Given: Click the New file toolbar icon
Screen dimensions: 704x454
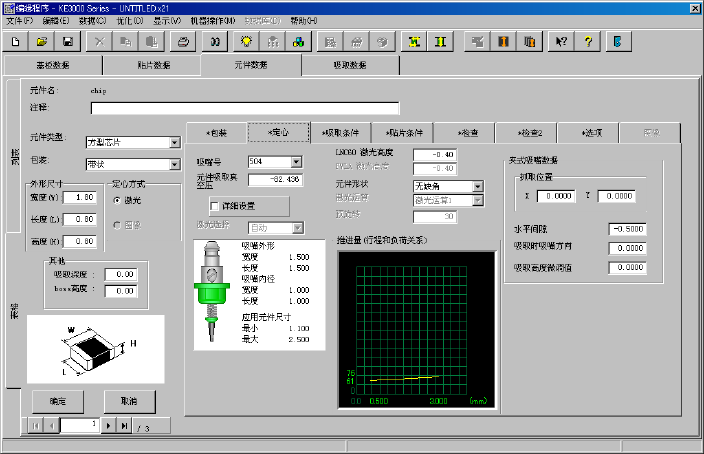Looking at the screenshot, I should (16, 41).
